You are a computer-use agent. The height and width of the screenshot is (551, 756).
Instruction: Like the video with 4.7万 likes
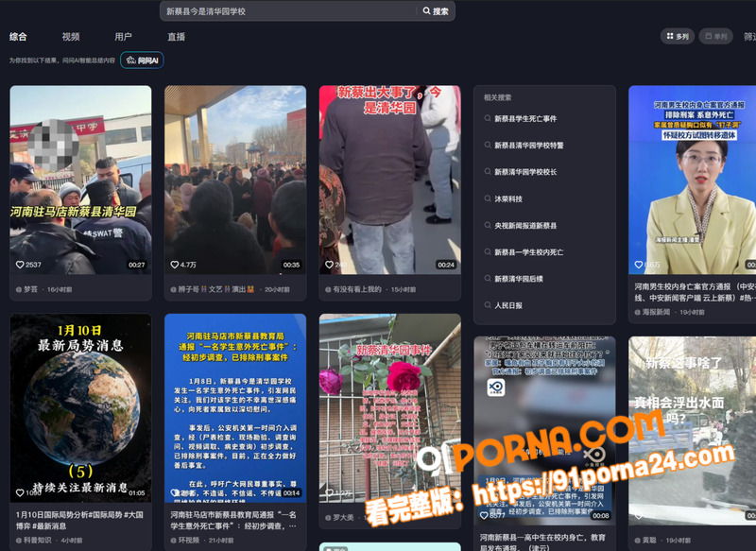point(175,265)
